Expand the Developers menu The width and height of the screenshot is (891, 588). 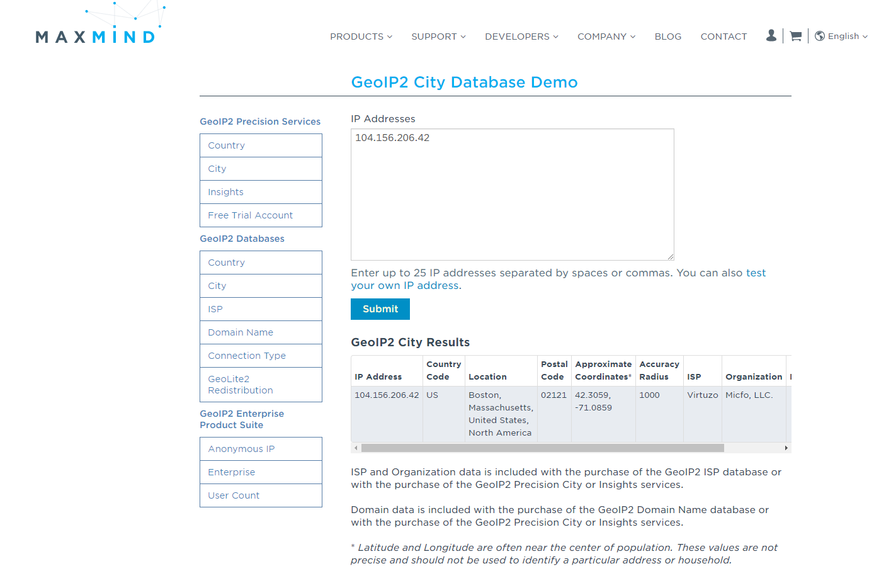coord(521,37)
